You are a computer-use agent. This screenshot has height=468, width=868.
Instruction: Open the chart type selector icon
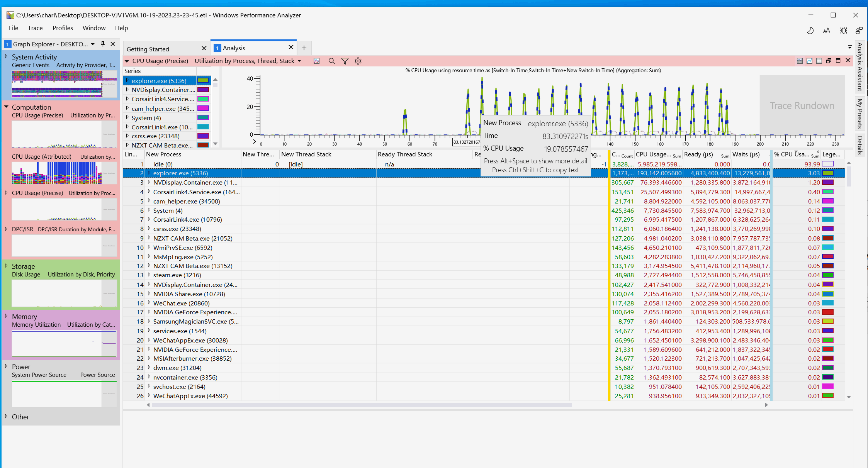[316, 61]
